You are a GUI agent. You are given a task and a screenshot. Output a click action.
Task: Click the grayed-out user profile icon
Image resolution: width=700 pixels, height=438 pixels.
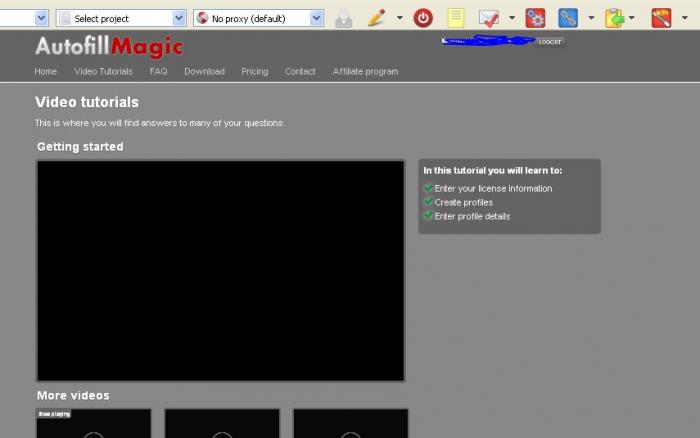pos(343,19)
